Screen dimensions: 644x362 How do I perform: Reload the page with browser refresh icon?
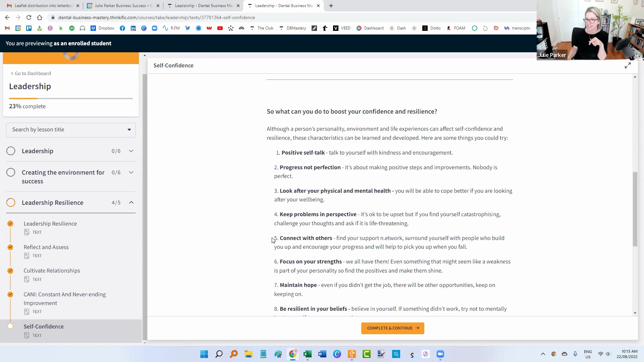pos(29,17)
